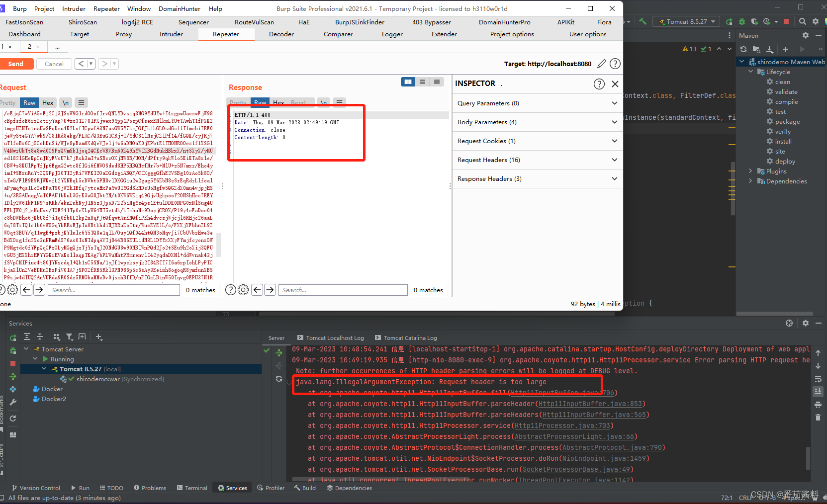This screenshot has height=504, width=827.
Task: Click the Cancel button in Burp Repeater
Action: click(x=54, y=64)
